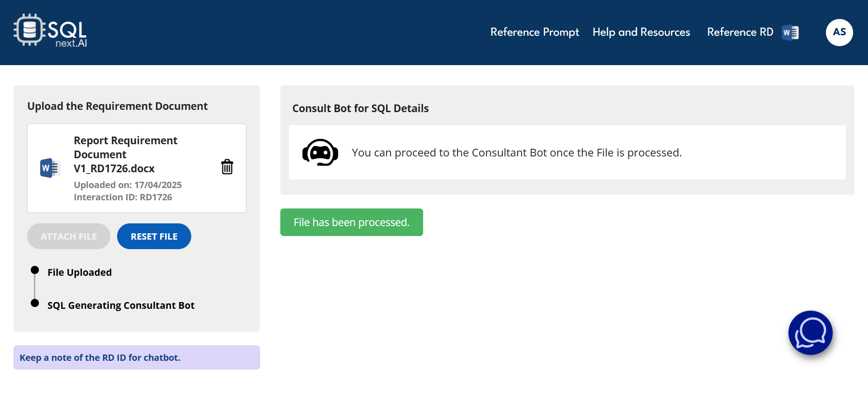Image resolution: width=868 pixels, height=397 pixels.
Task: Open the AS user profile avatar
Action: 839,33
